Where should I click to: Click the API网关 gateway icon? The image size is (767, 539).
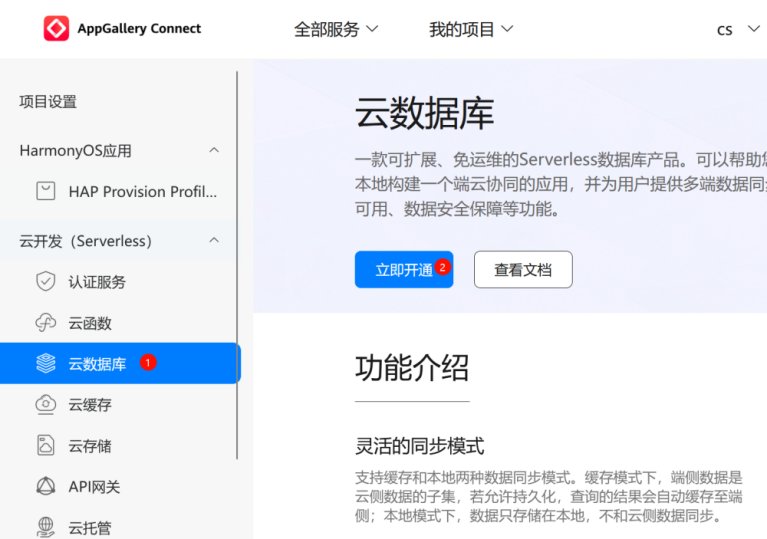(x=46, y=486)
